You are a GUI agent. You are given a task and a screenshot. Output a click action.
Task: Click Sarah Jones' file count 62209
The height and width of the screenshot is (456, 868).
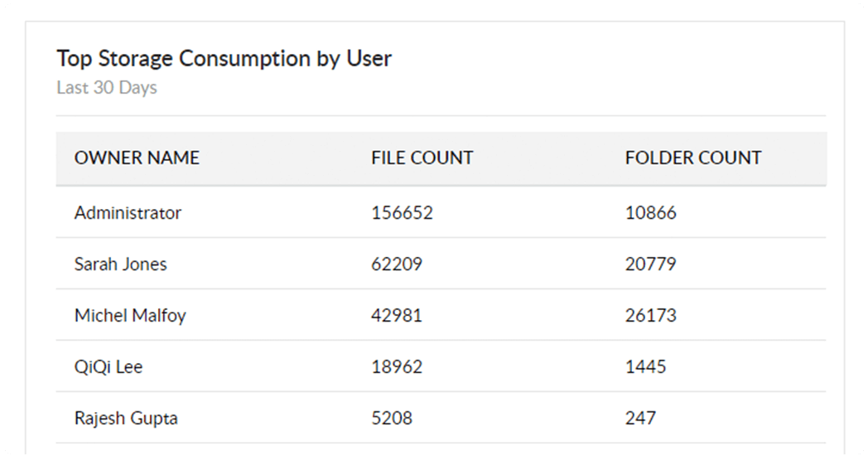point(397,264)
